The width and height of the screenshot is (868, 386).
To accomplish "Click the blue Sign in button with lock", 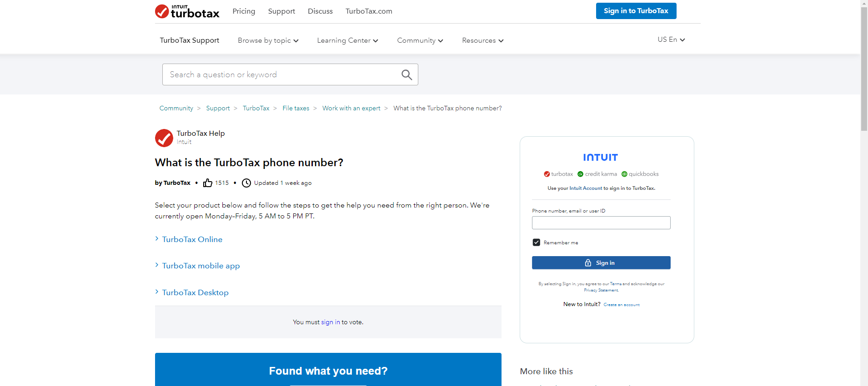I will coord(601,263).
